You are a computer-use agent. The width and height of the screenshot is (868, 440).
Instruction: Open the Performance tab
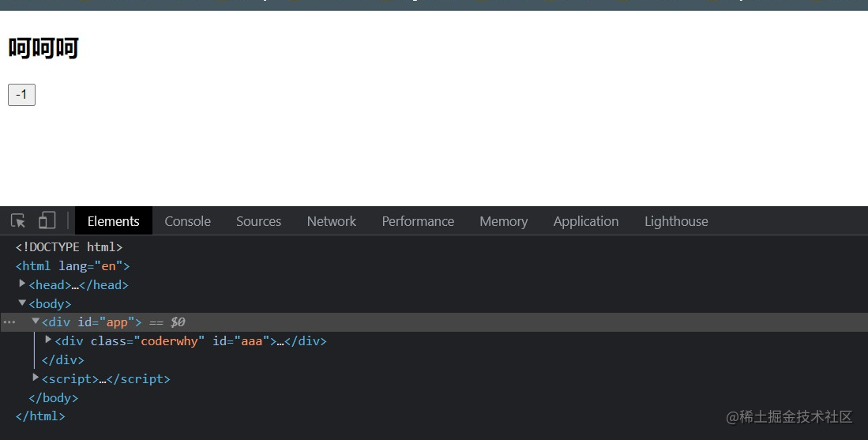coord(418,221)
